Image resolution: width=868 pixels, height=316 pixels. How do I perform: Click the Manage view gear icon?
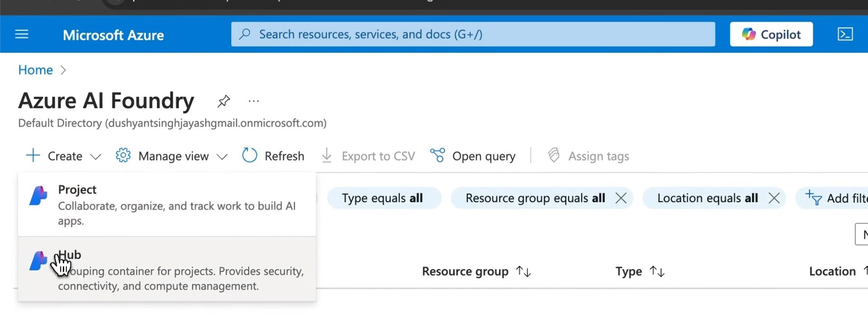(123, 156)
